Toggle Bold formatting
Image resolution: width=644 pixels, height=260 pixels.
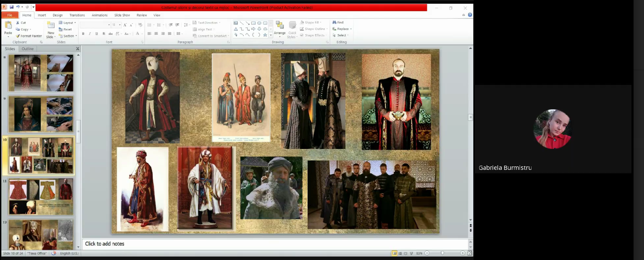[x=83, y=33]
